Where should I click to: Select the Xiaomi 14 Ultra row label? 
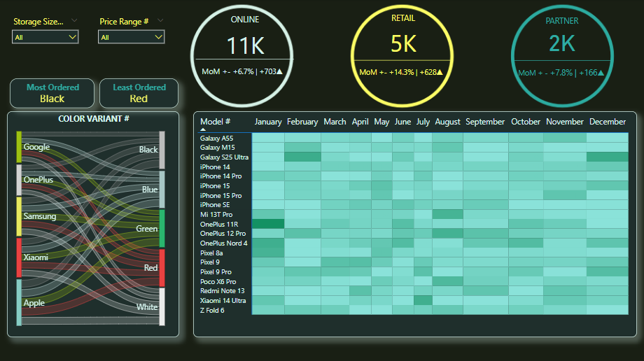click(x=223, y=301)
